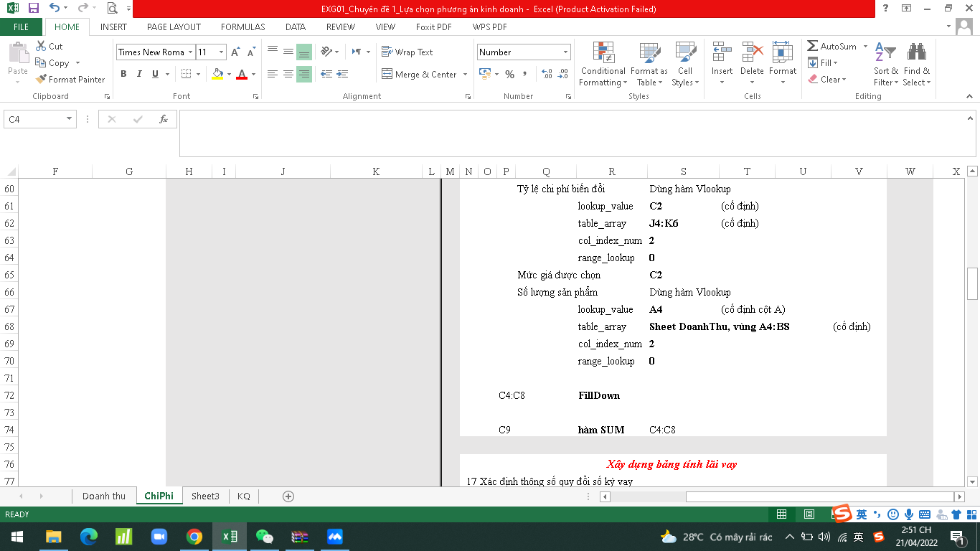This screenshot has height=551, width=980.
Task: Open the KQ sheet tab
Action: [x=244, y=496]
